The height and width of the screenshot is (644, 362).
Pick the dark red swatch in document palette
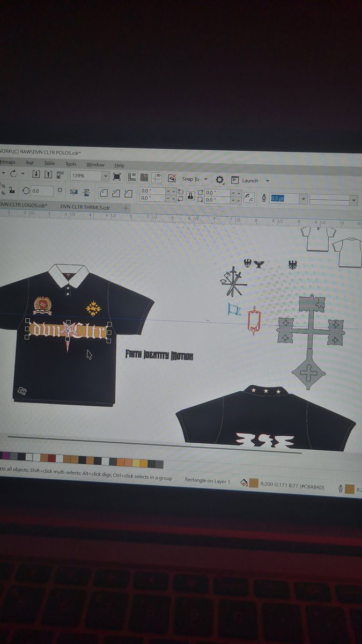point(52,458)
